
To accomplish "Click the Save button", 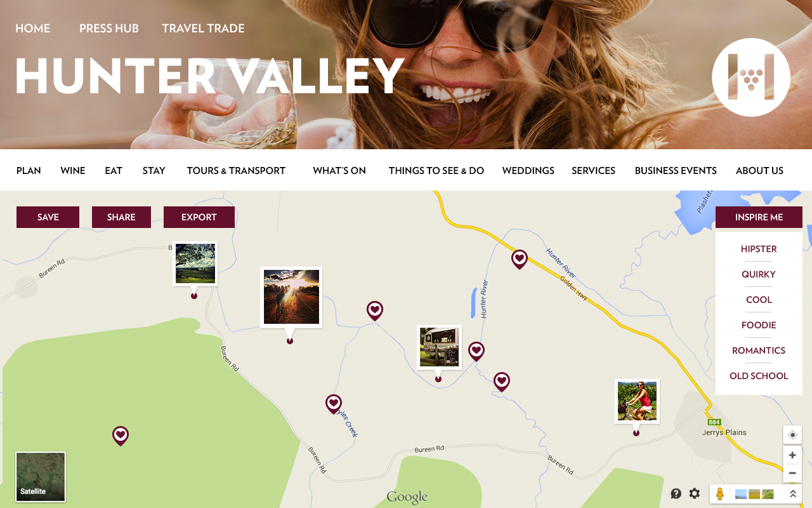I will [48, 217].
